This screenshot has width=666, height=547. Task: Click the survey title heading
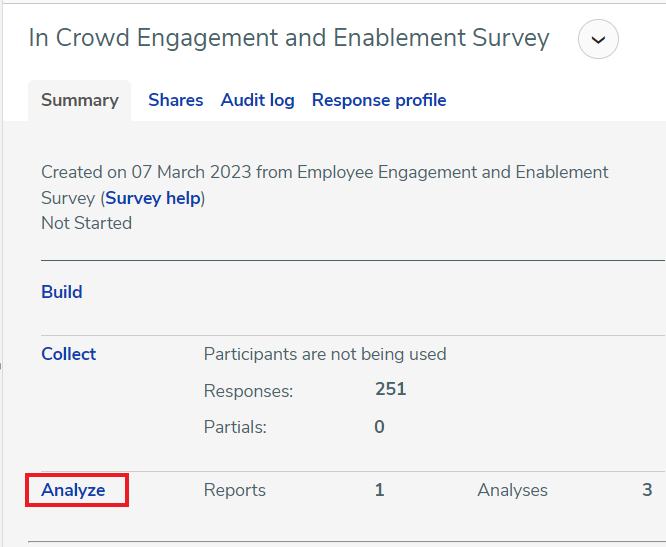coord(289,38)
